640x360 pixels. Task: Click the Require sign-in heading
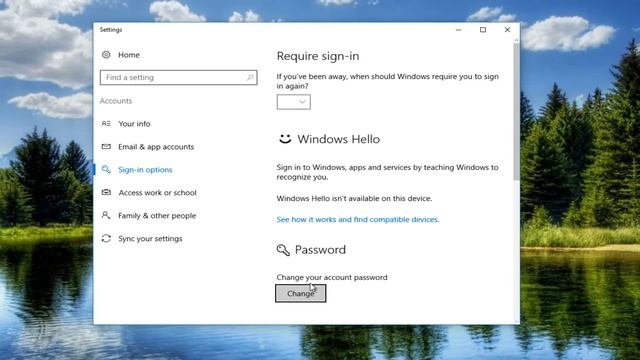(x=318, y=56)
